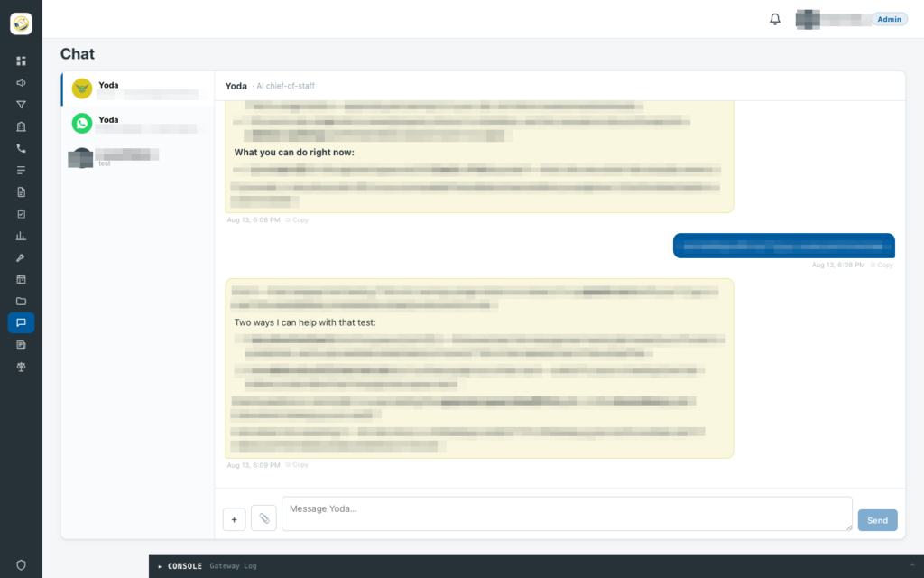924x578 pixels.
Task: Select the funnel filter sidebar icon
Action: (22, 105)
